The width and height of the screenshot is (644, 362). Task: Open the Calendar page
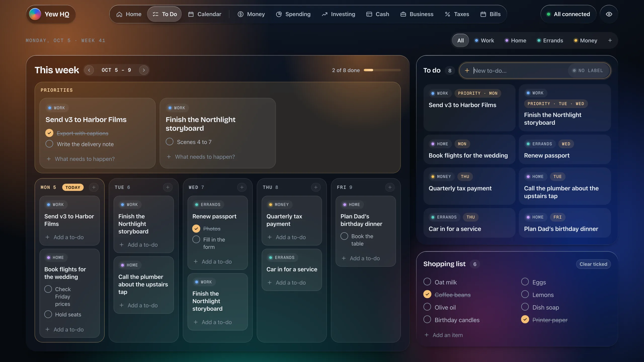click(205, 14)
